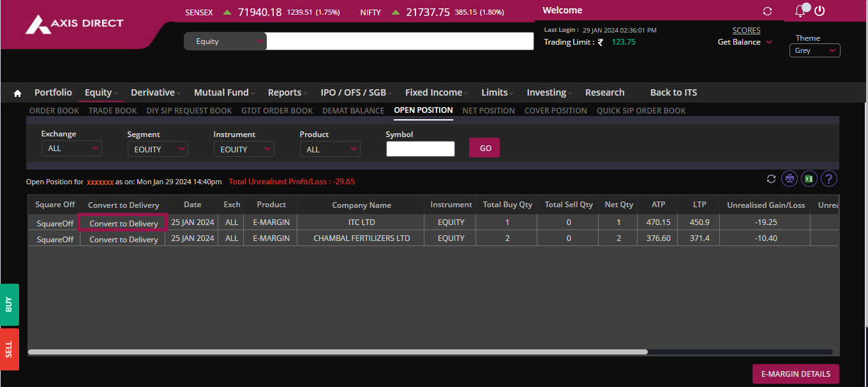The height and width of the screenshot is (387, 868).
Task: Open the Theme dropdown showing Grey
Action: (x=814, y=50)
